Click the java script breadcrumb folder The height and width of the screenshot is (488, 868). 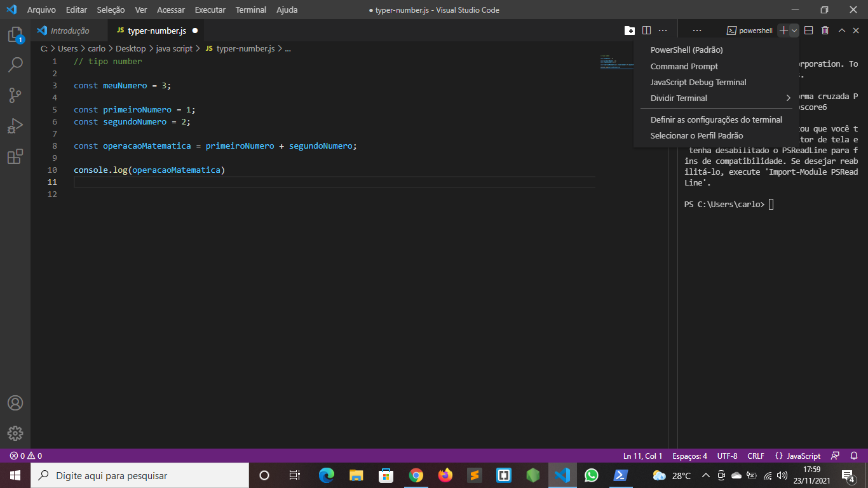pos(174,48)
